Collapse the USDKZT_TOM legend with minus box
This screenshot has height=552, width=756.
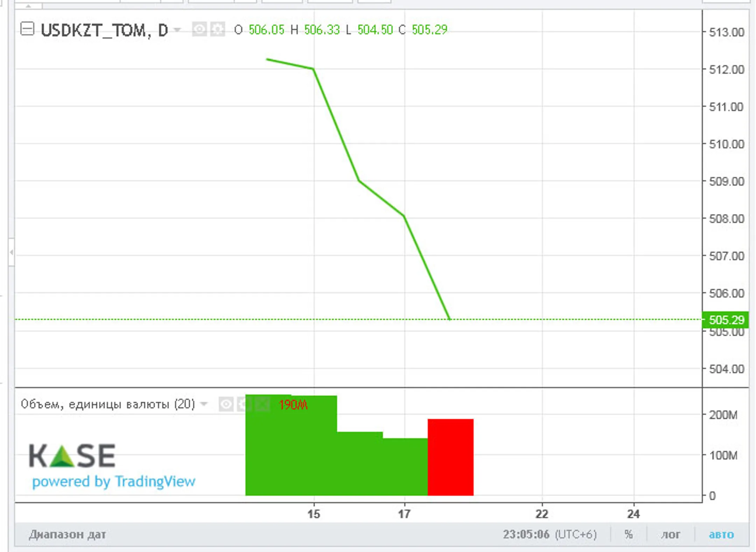coord(27,29)
